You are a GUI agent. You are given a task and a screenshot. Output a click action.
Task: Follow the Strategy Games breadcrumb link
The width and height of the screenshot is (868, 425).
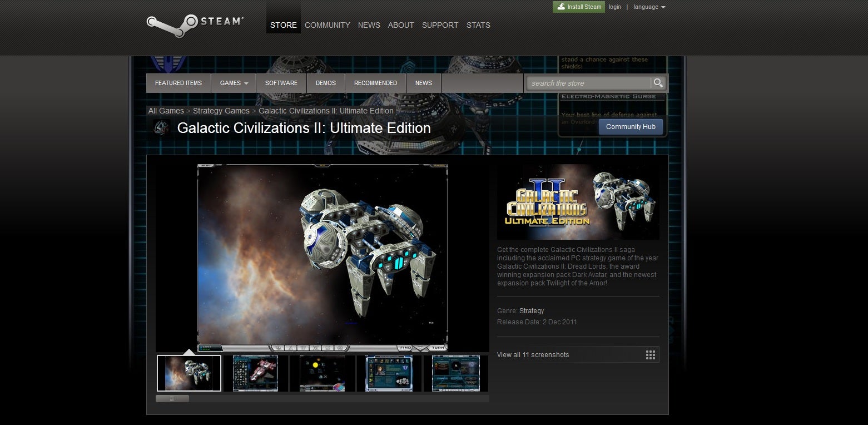click(x=221, y=111)
